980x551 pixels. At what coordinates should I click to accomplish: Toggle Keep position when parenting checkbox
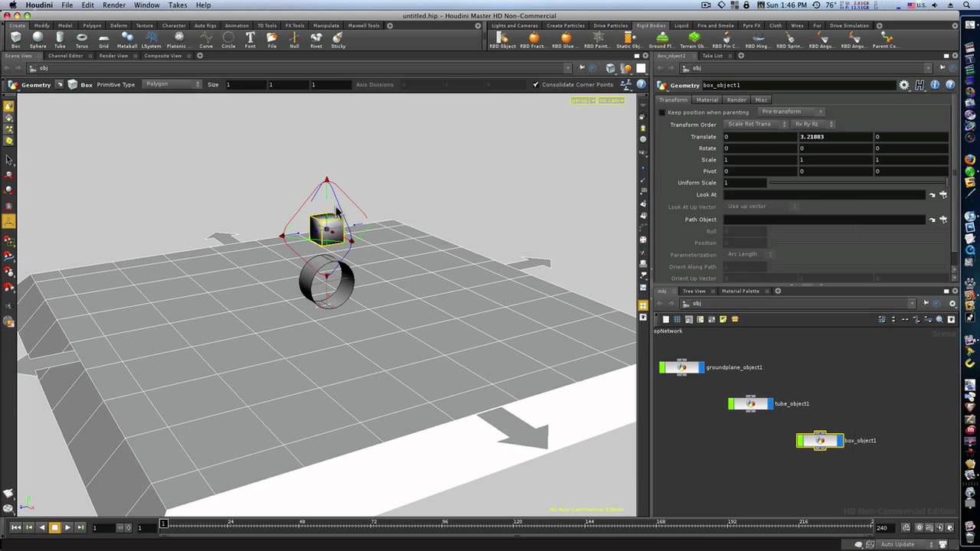coord(662,112)
